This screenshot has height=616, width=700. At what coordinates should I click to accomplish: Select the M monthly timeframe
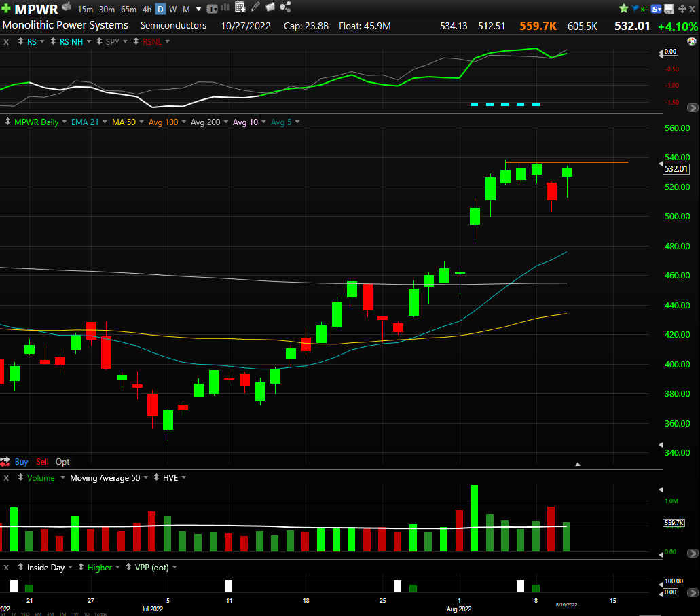click(x=186, y=9)
